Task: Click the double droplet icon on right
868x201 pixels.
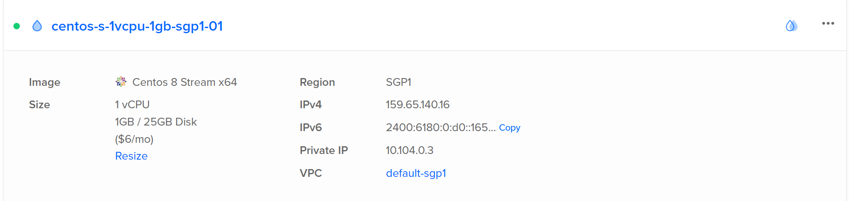Action: (x=791, y=26)
